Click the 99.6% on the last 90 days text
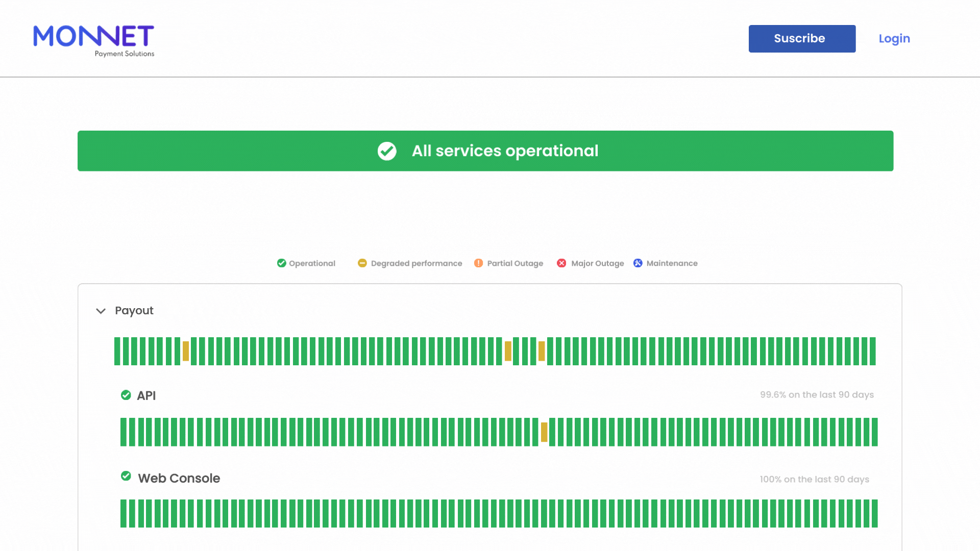 pyautogui.click(x=816, y=395)
